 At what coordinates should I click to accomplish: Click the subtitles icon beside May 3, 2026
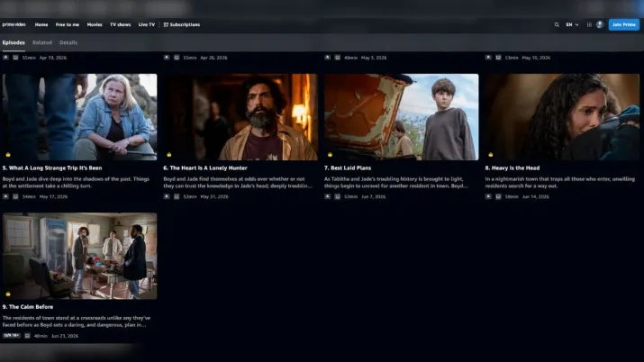[x=337, y=58]
